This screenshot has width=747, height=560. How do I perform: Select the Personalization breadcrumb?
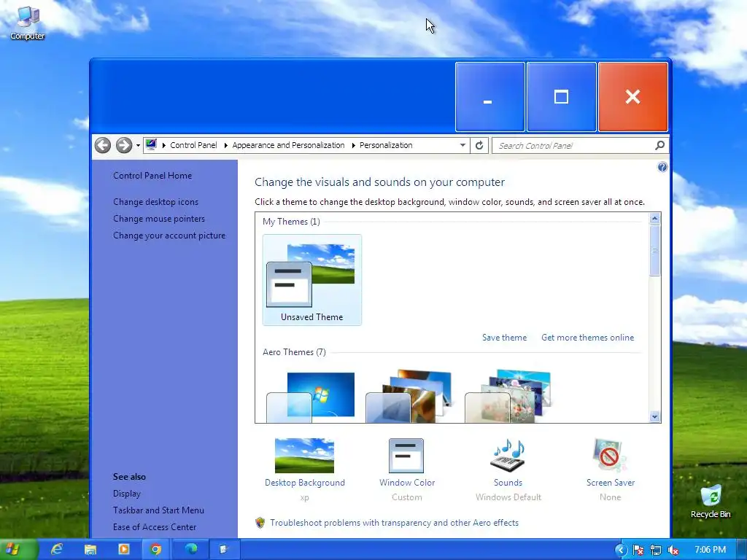[x=386, y=145]
